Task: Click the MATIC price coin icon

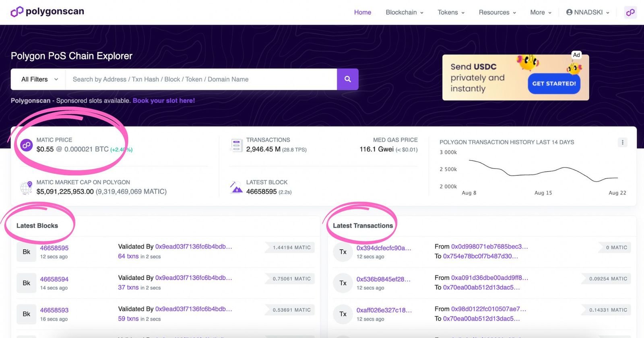Action: (27, 145)
